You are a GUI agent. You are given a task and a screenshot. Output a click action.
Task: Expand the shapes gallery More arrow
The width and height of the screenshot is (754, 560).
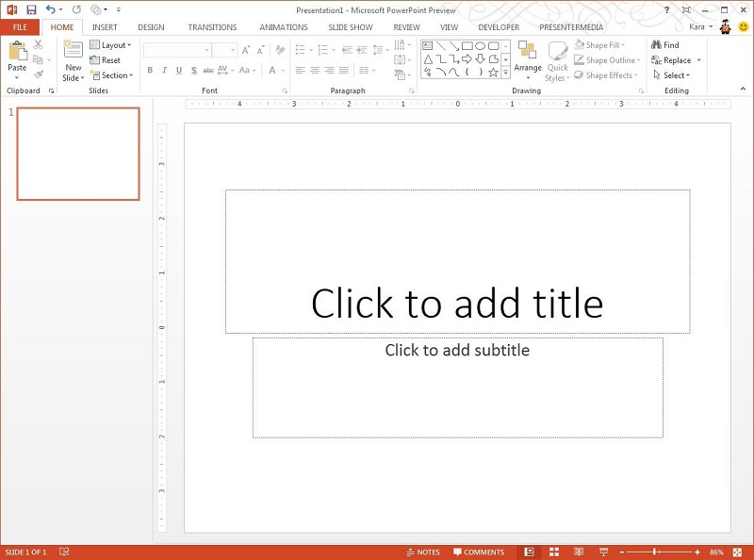pos(506,73)
